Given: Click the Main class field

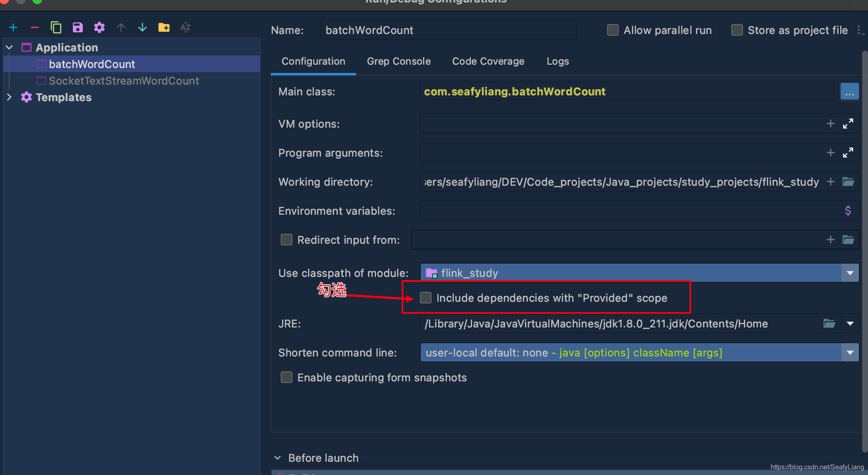Looking at the screenshot, I should [x=627, y=92].
